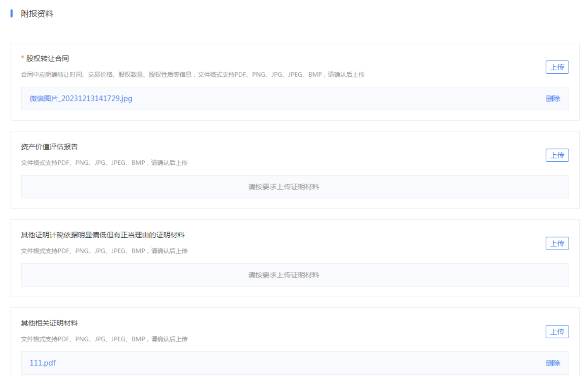
Task: Delete the 微信图片_20231213141729.jpg attachment
Action: click(x=553, y=99)
